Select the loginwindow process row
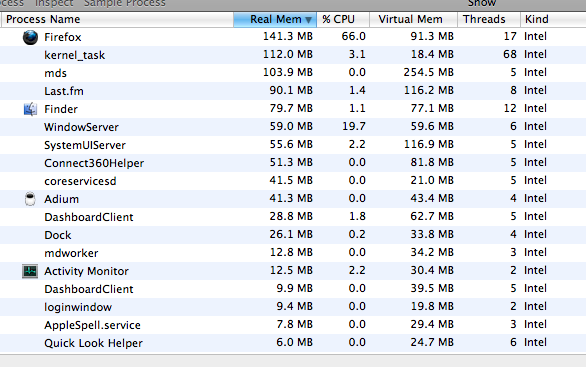Image resolution: width=586 pixels, height=367 pixels. (293, 307)
